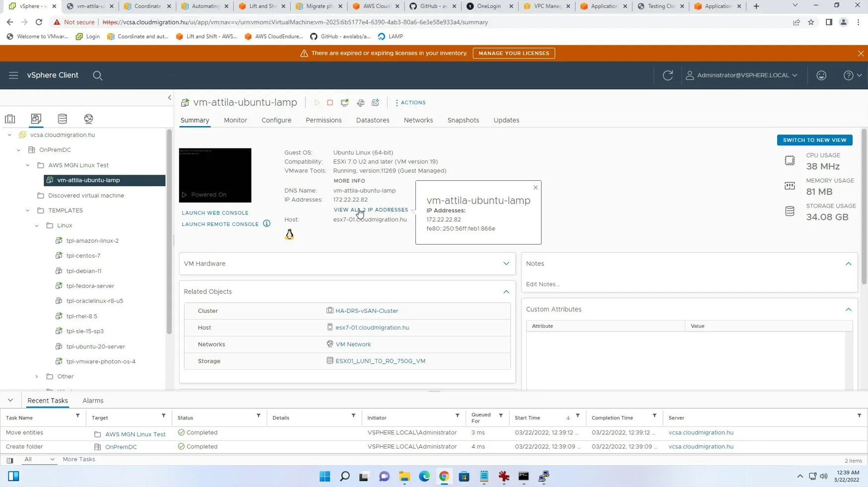This screenshot has width=868, height=487.
Task: Switch to the Alarms tab
Action: (93, 401)
